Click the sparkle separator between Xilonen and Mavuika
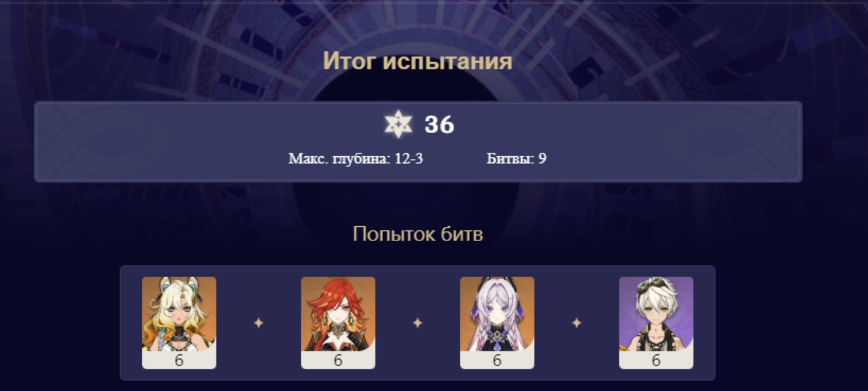The image size is (868, 391). tap(259, 323)
